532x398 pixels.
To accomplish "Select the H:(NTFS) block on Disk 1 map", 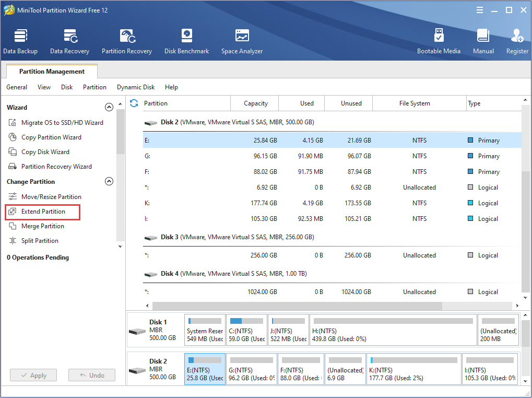I will click(393, 330).
